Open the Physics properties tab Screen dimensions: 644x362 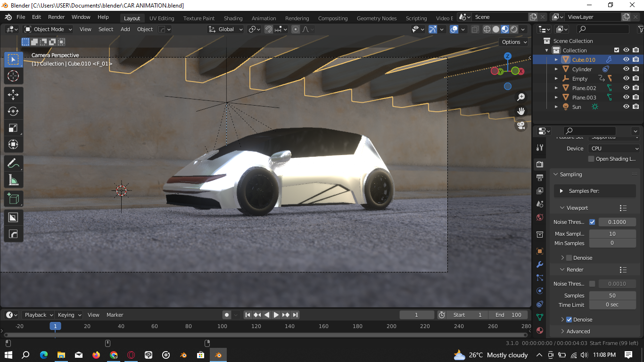coord(540,291)
